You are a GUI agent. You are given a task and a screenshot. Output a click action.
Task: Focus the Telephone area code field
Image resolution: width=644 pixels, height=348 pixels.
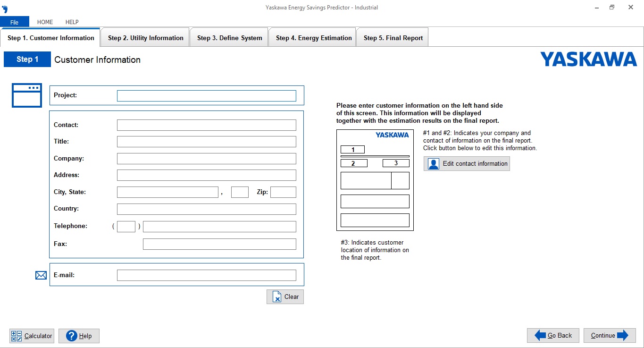click(x=126, y=227)
